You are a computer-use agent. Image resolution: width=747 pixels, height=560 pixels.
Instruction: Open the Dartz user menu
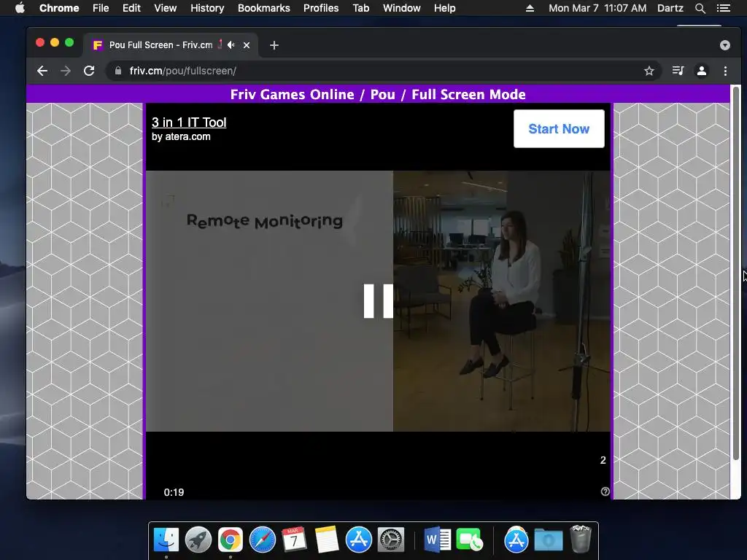coord(670,8)
